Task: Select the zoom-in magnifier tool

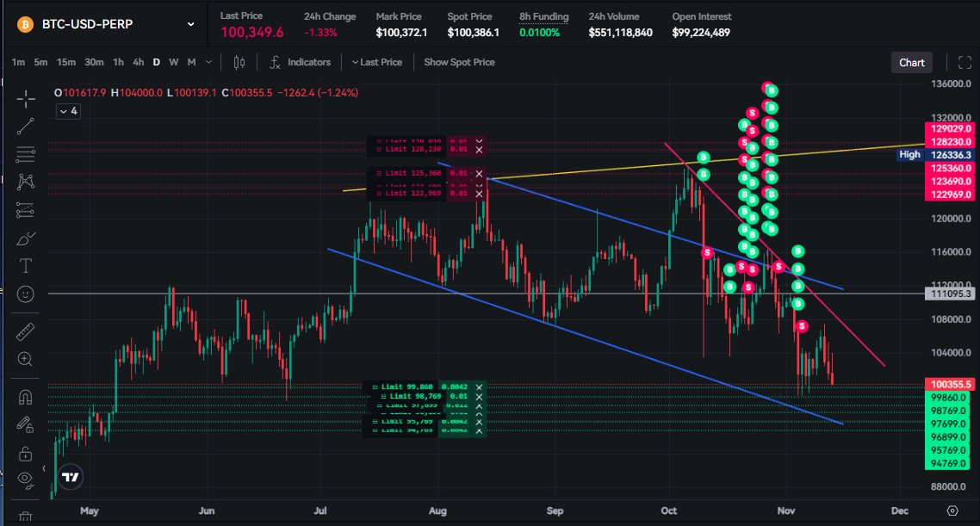Action: coord(25,358)
